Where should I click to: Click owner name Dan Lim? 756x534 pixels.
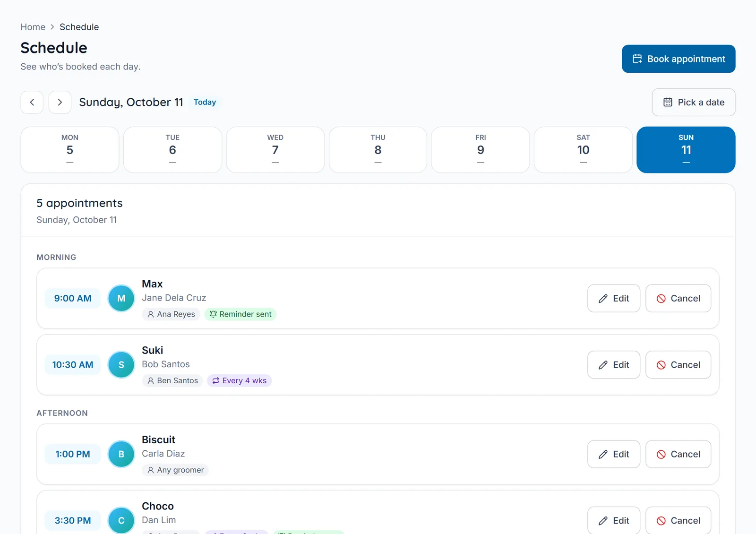pos(159,520)
